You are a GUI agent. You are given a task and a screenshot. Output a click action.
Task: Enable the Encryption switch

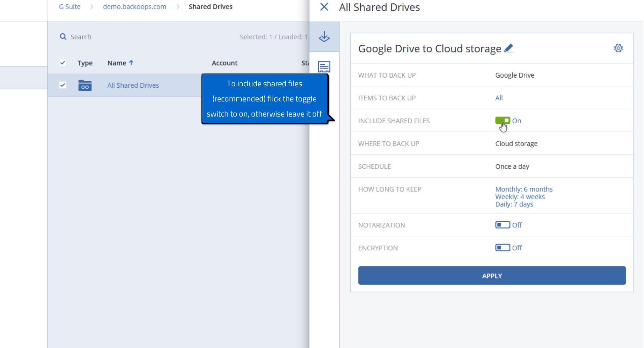pos(502,248)
